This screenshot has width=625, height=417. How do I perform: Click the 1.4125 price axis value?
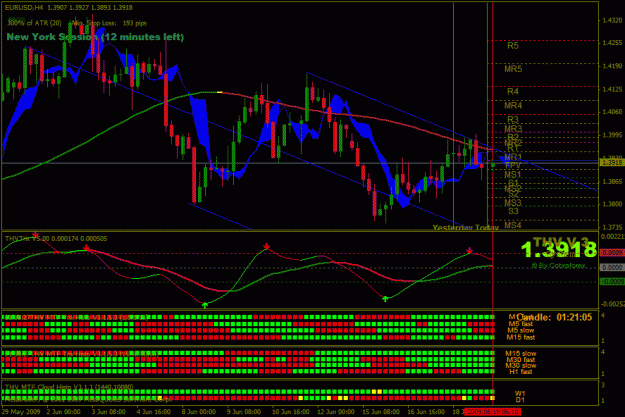612,89
